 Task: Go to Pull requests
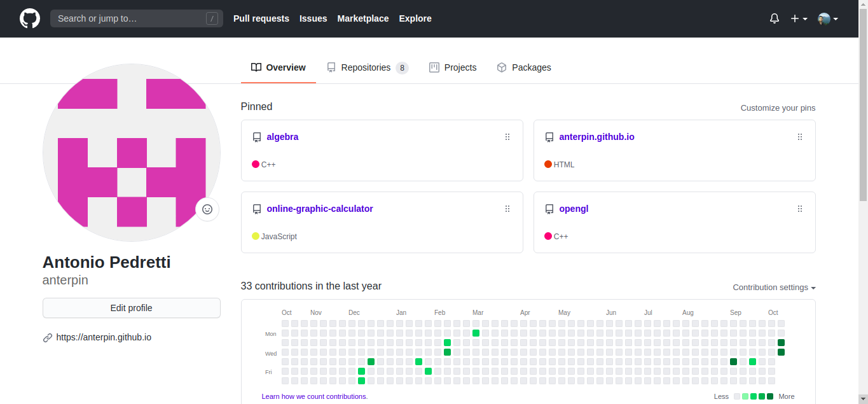click(261, 18)
